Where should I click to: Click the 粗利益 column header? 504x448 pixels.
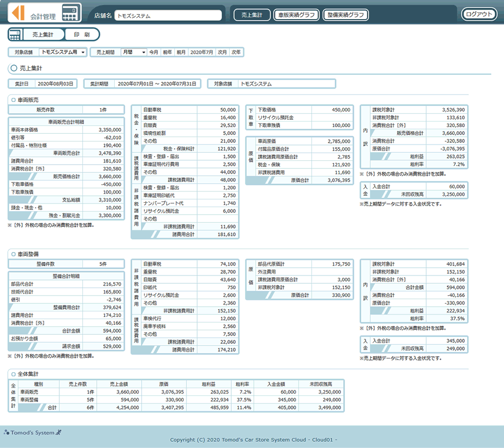click(x=209, y=384)
